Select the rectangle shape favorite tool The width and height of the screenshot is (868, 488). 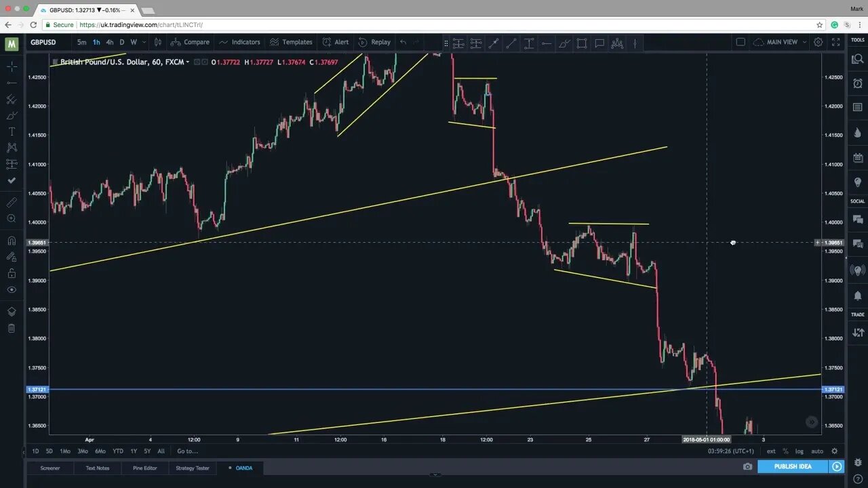[x=582, y=43]
